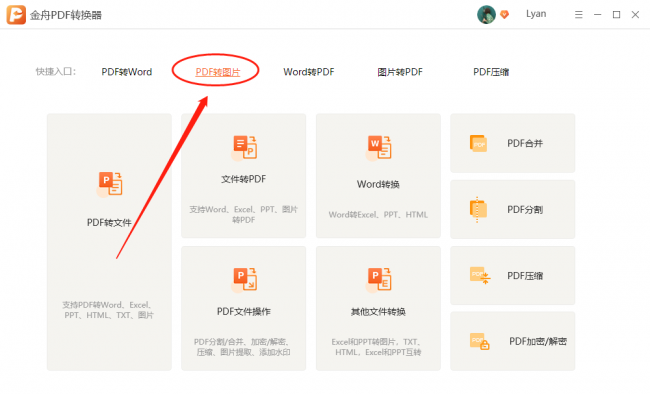Select the PDF文件操作 card title
The image size is (650, 394).
[x=244, y=311]
